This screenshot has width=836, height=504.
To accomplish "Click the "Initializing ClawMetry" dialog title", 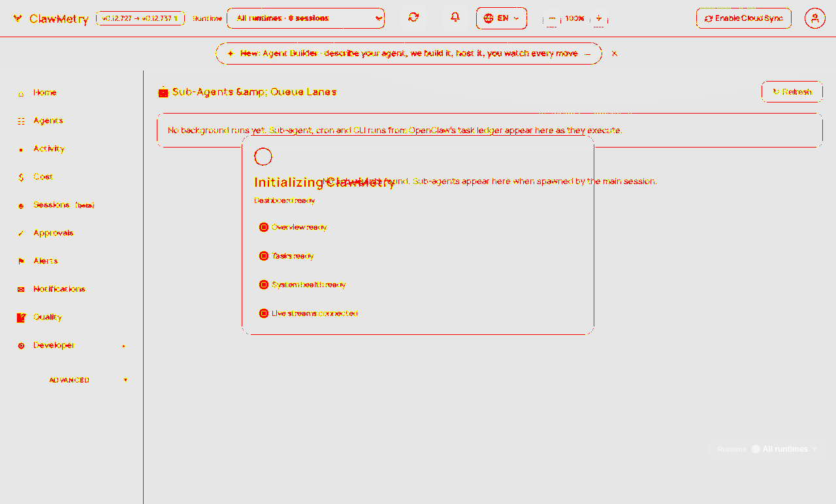I will (x=325, y=183).
